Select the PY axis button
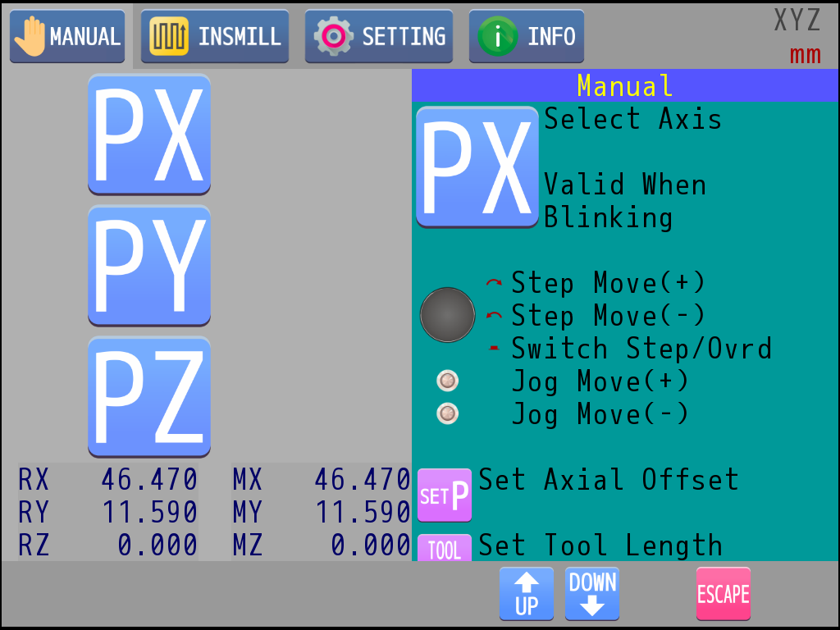Image resolution: width=840 pixels, height=630 pixels. coord(149,266)
